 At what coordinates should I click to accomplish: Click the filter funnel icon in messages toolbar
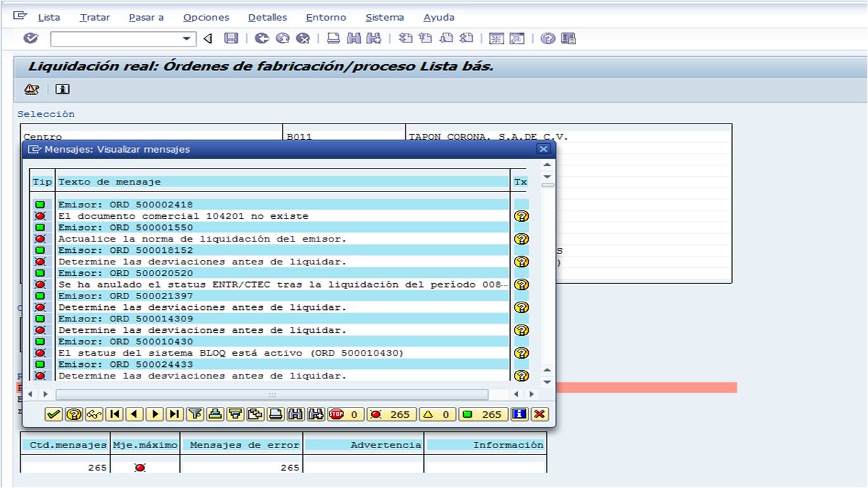point(195,414)
